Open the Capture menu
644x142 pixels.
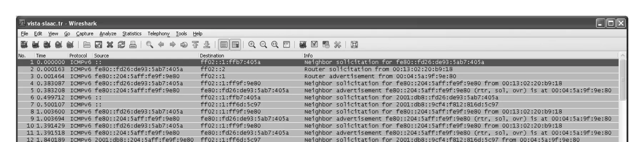85,34
